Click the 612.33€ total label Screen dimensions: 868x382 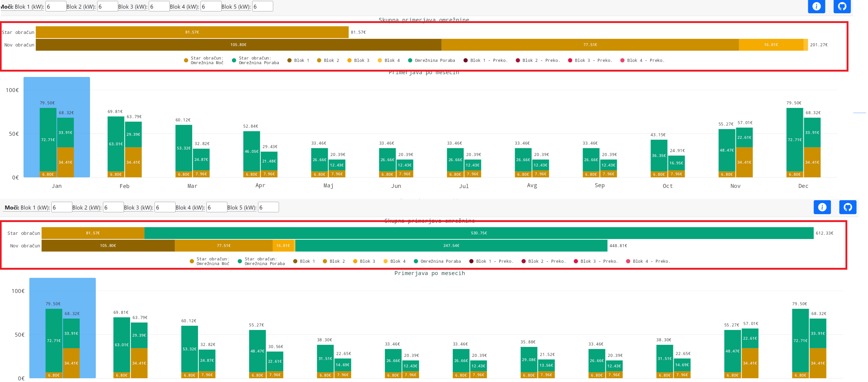click(825, 233)
